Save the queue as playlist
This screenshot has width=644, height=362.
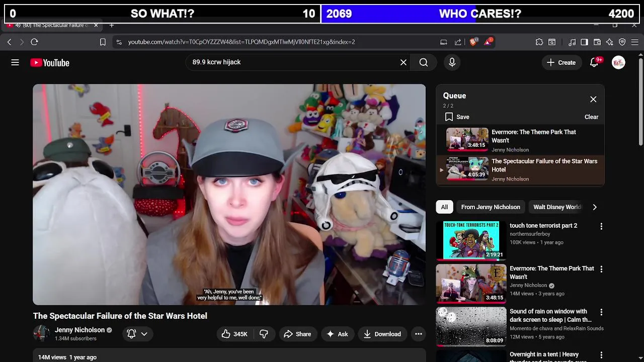coord(457,117)
